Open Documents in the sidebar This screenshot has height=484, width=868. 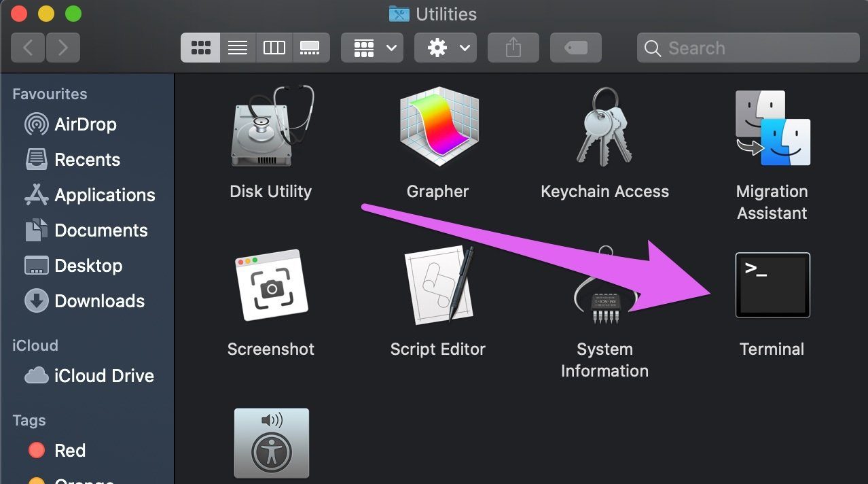(x=86, y=230)
